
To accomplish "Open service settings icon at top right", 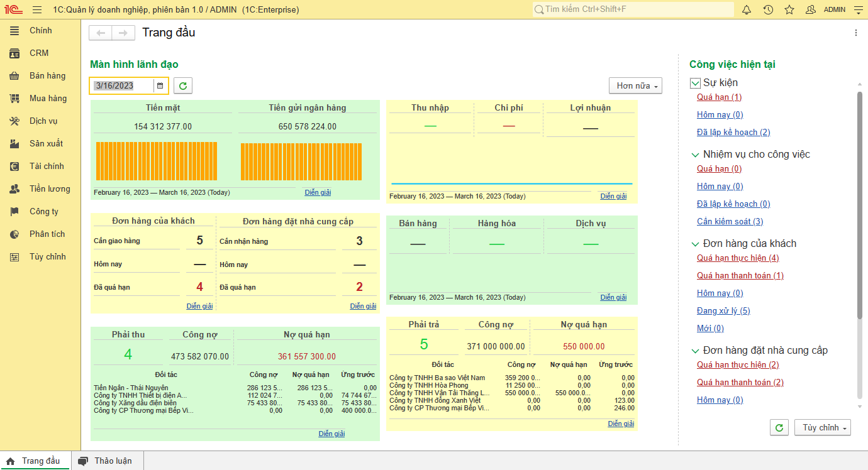I will tap(859, 9).
